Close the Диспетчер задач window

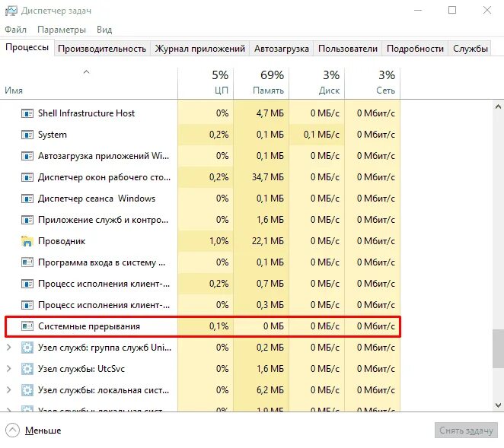[487, 11]
